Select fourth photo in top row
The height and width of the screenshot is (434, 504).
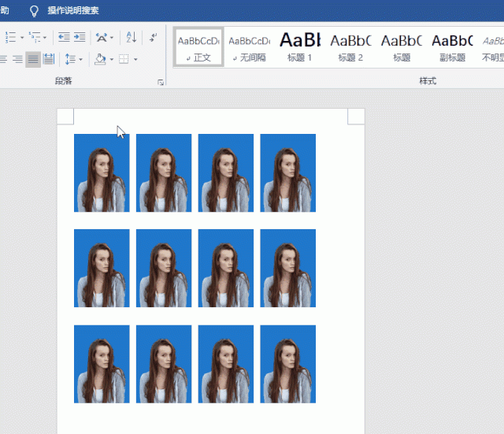(x=287, y=173)
